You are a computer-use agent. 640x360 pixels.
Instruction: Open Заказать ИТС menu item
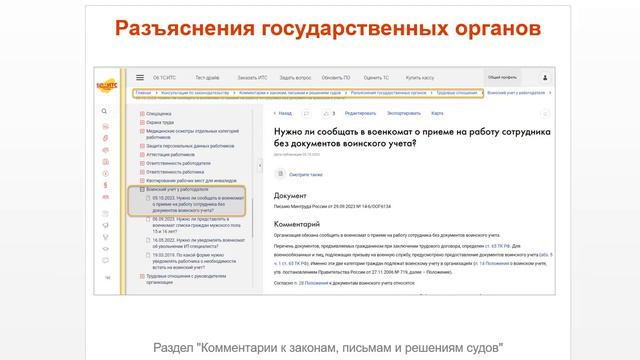pos(252,78)
